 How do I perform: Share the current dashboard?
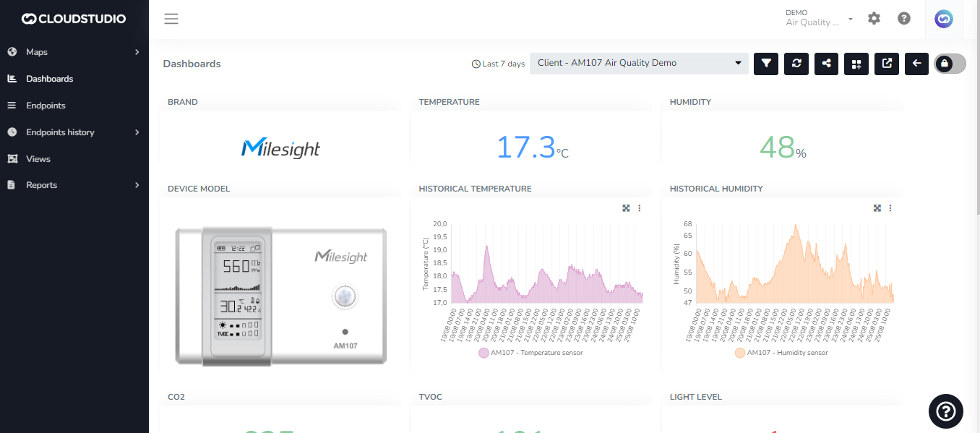click(x=826, y=64)
